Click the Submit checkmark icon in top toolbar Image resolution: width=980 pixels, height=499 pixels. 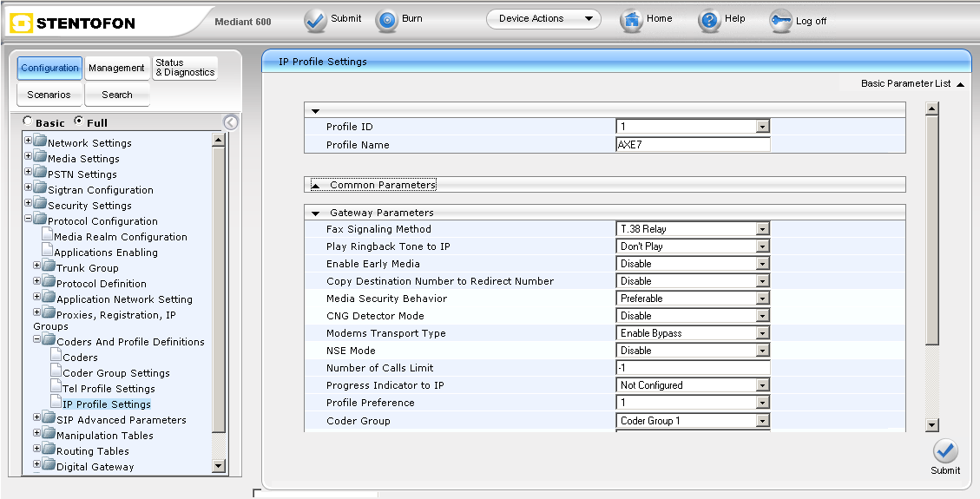click(315, 21)
